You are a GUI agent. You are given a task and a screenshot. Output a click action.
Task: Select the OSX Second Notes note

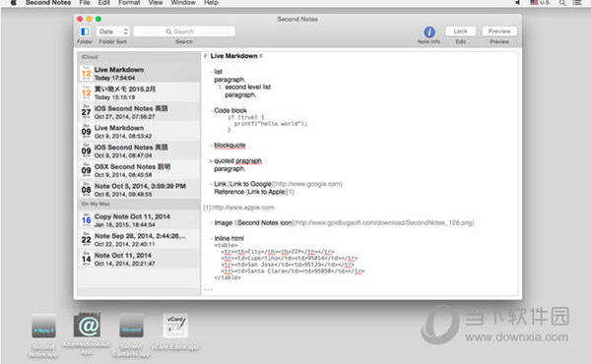click(x=139, y=170)
